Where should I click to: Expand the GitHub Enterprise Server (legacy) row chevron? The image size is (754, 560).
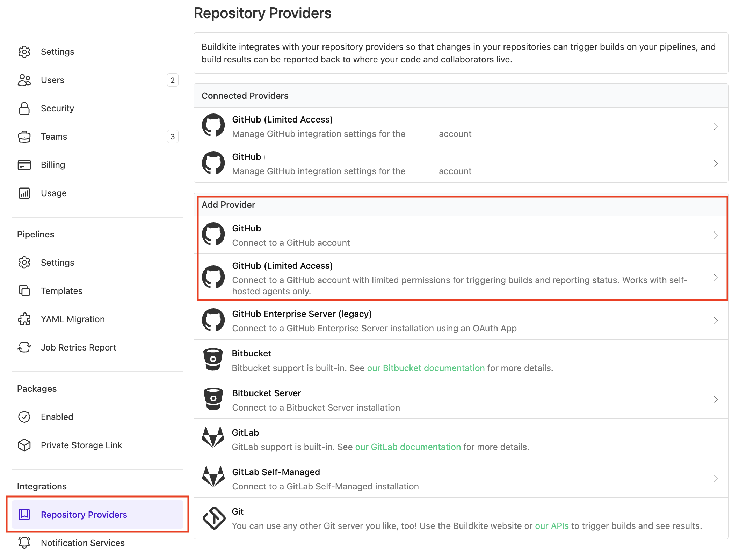[x=716, y=320]
